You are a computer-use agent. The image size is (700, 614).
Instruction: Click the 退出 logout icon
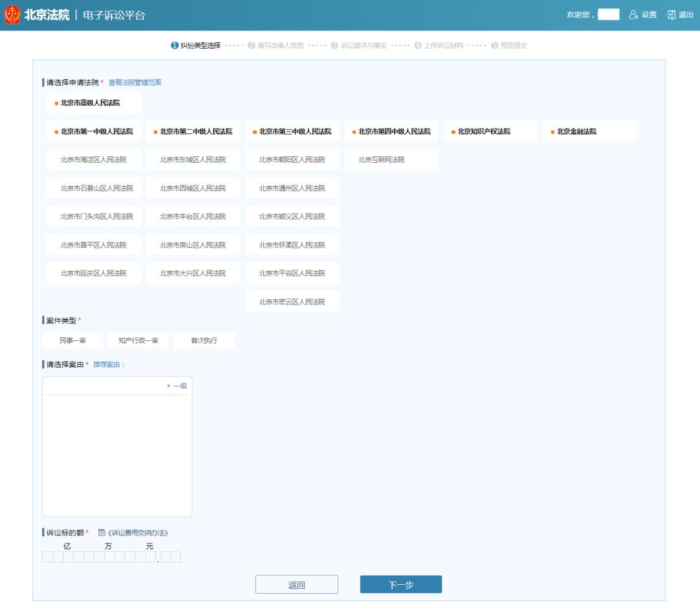[x=671, y=15]
